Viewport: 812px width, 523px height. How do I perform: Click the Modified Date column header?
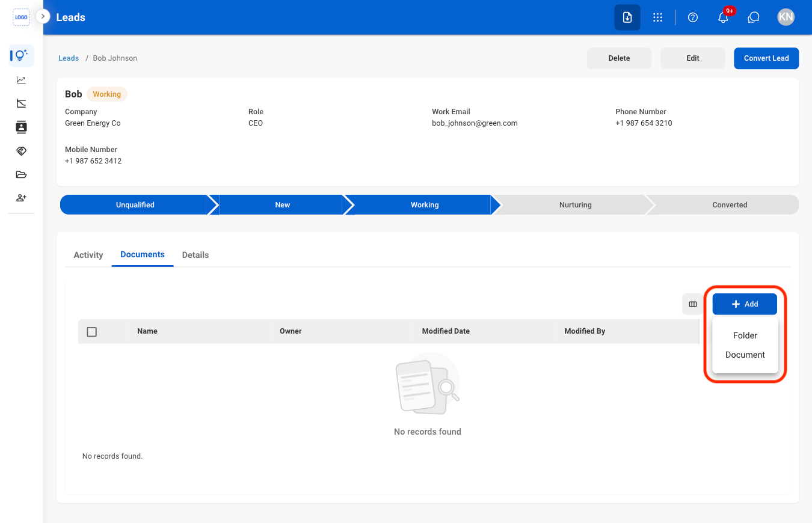pyautogui.click(x=446, y=331)
